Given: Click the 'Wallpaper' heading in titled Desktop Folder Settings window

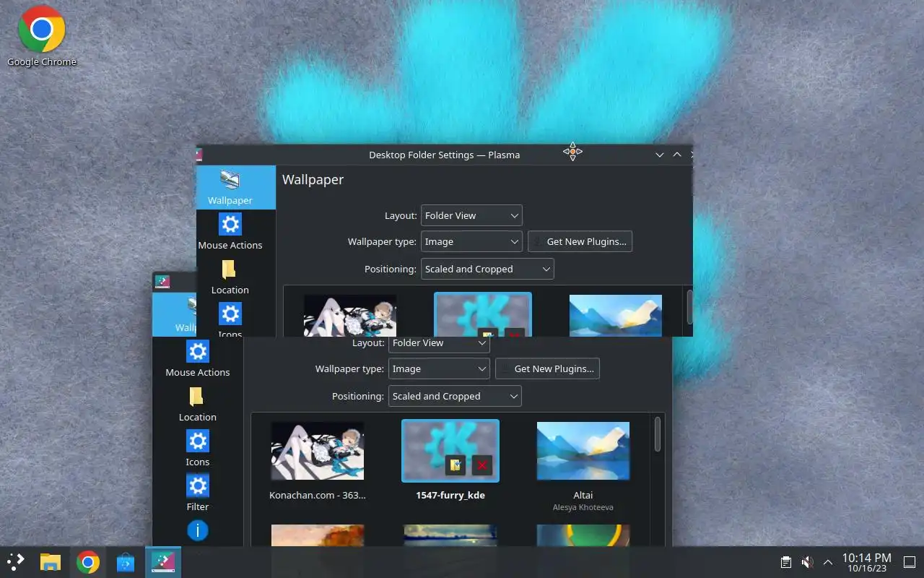Looking at the screenshot, I should click(313, 179).
